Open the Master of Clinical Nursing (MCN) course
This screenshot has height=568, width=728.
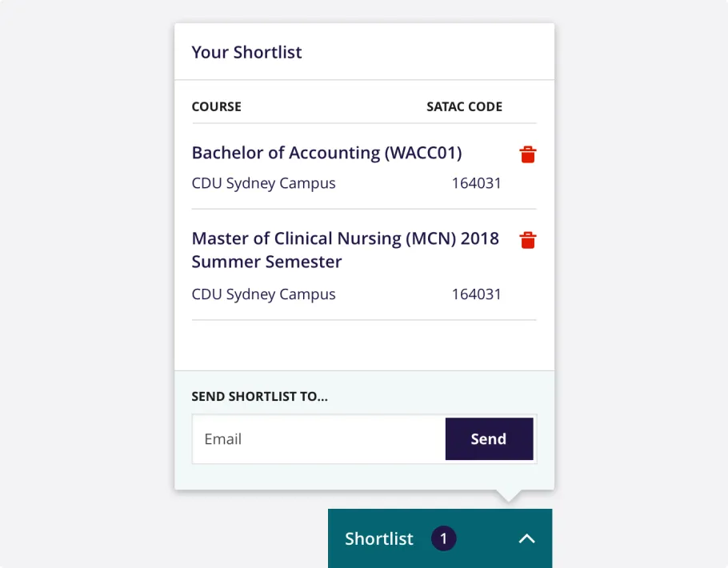click(345, 238)
